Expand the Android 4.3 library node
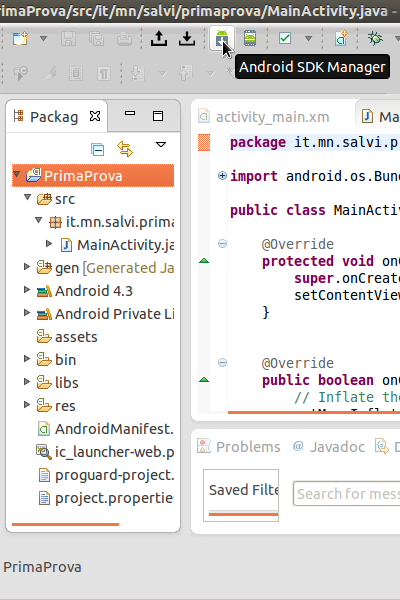 [x=27, y=290]
